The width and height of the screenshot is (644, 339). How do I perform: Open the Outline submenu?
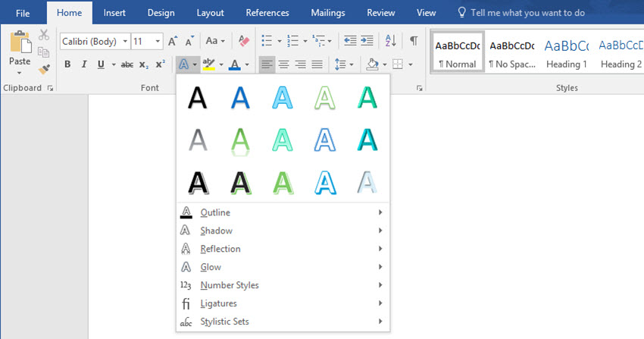[x=283, y=212]
